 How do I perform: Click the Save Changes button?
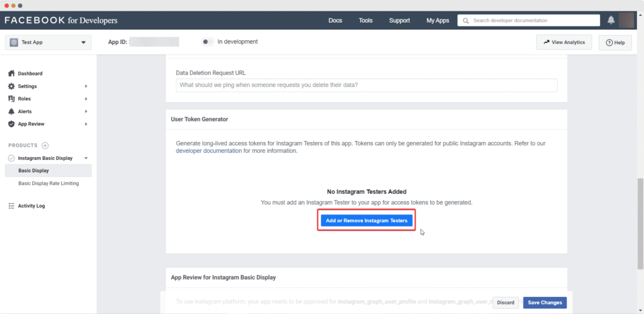point(545,303)
